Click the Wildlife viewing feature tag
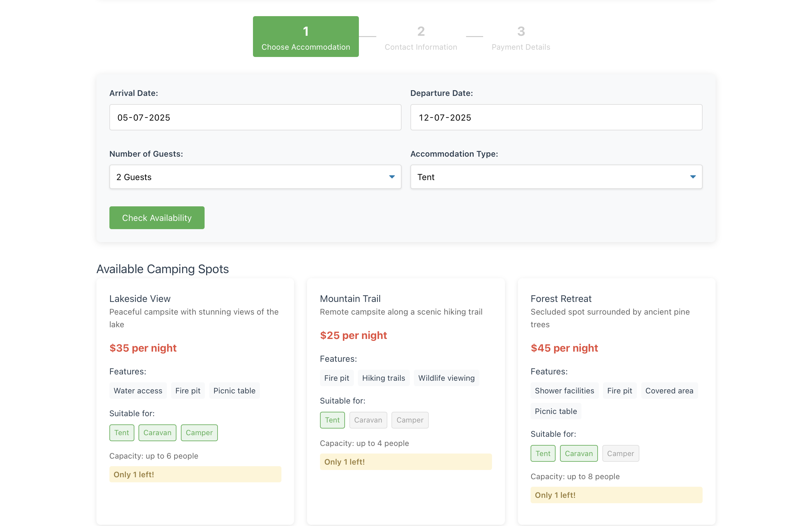 (x=446, y=378)
